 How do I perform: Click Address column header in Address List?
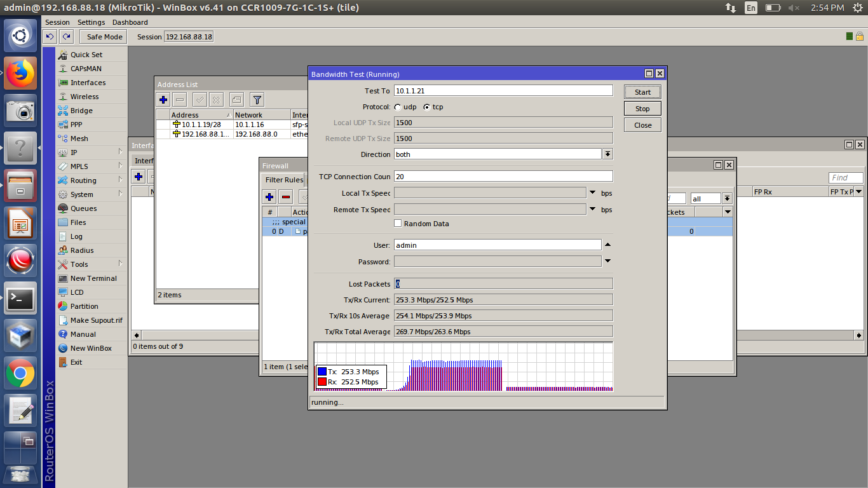click(x=201, y=115)
